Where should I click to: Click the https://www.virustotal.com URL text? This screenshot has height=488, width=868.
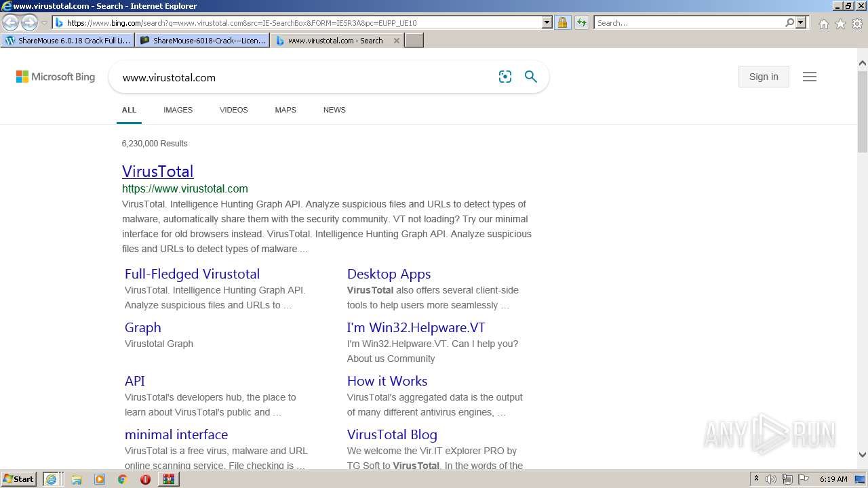click(x=185, y=188)
